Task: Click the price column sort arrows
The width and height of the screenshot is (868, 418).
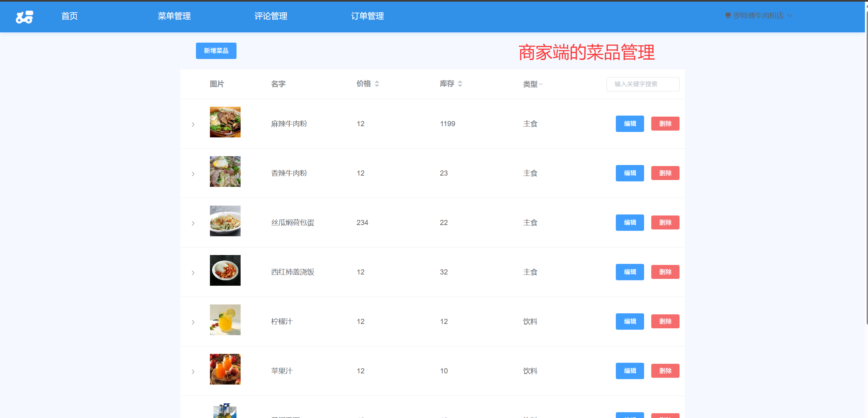Action: click(377, 84)
